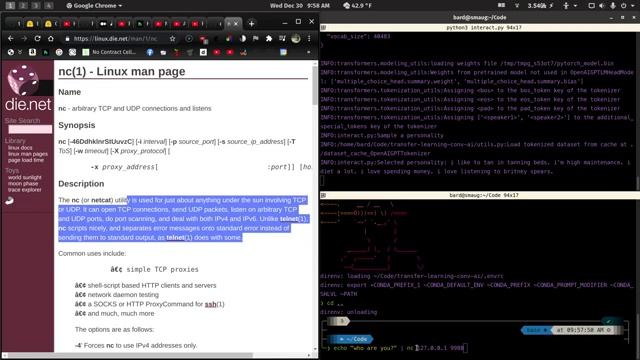Click '~/Code' prompt segment in terminal
The height and width of the screenshot is (360, 640).
pos(352,339)
